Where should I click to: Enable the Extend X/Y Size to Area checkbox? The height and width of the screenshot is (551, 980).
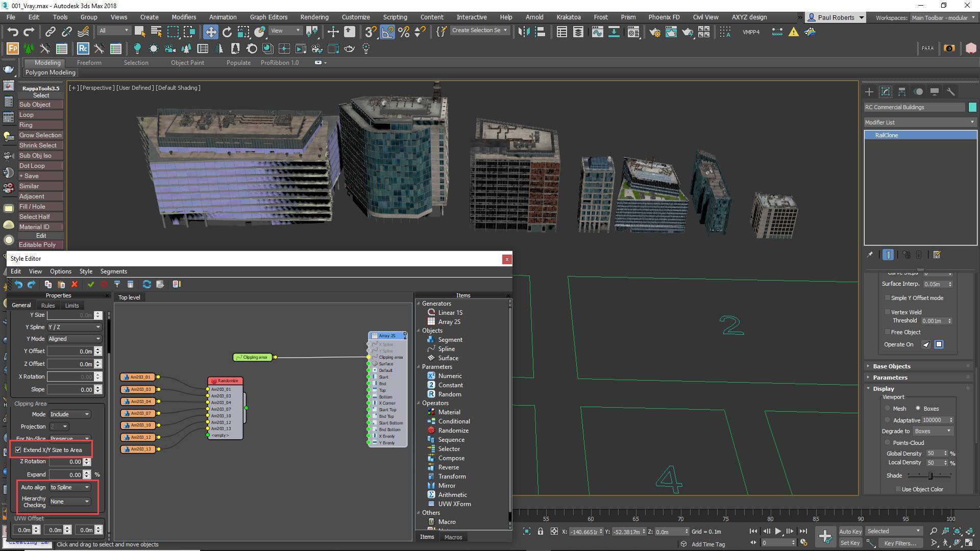18,449
